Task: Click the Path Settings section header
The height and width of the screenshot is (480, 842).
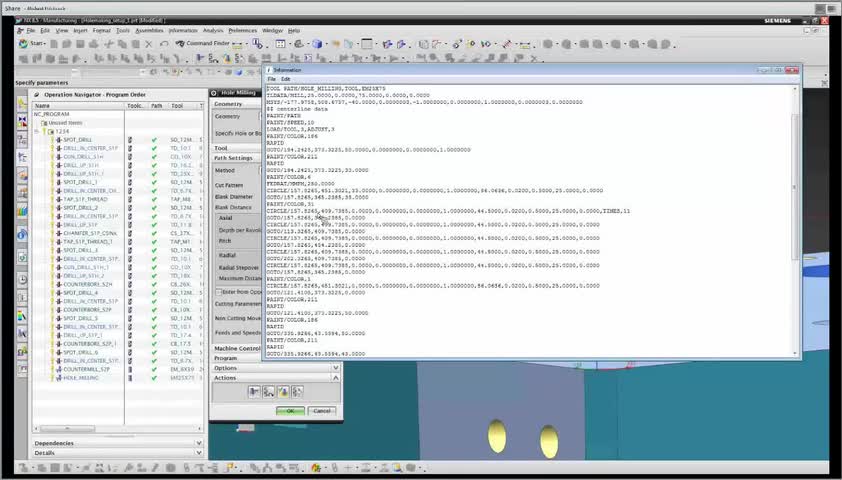Action: (237, 158)
